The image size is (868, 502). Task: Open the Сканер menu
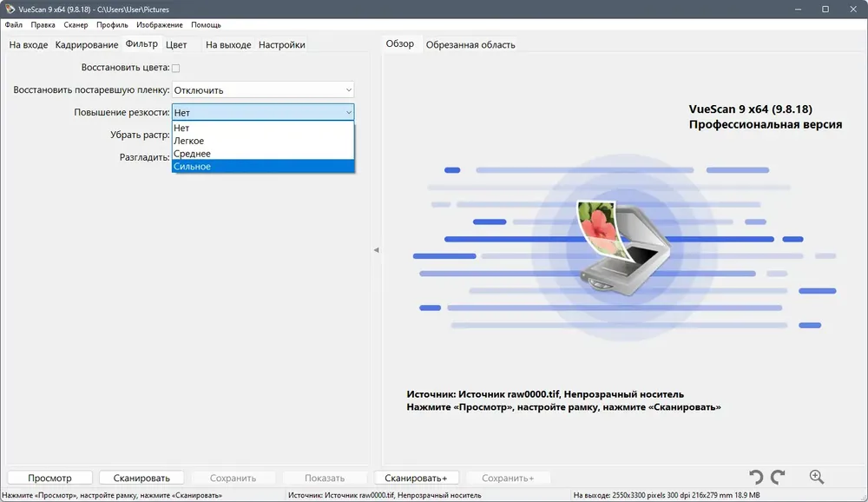(76, 25)
